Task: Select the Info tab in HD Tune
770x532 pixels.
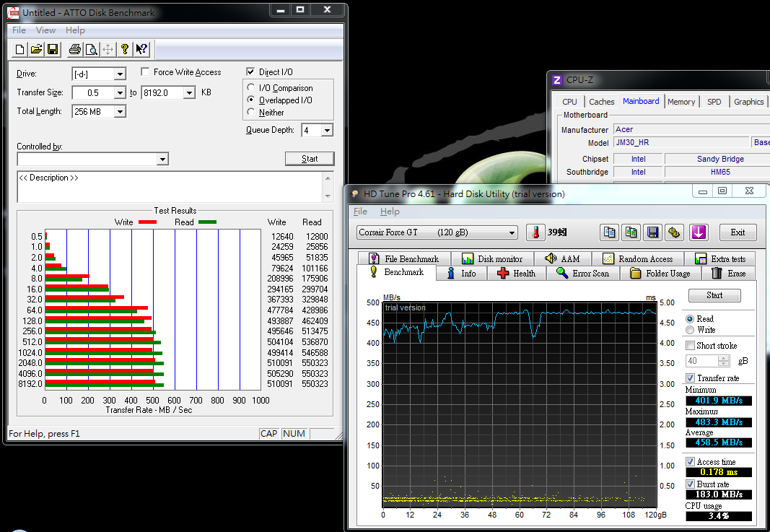Action: tap(461, 273)
